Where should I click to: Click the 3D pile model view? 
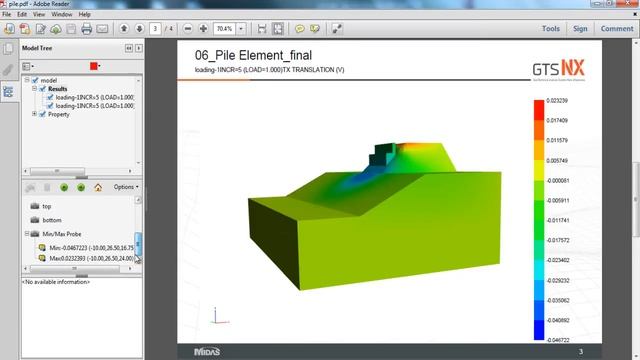375,216
